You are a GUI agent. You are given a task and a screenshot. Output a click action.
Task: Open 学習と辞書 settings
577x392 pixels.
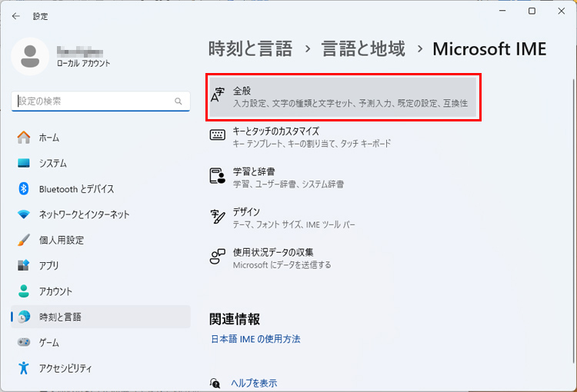click(x=343, y=178)
